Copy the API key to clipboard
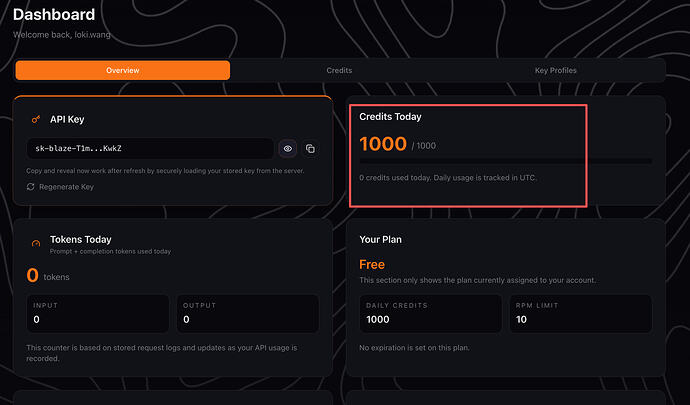Viewport: 690px width, 405px height. click(310, 149)
